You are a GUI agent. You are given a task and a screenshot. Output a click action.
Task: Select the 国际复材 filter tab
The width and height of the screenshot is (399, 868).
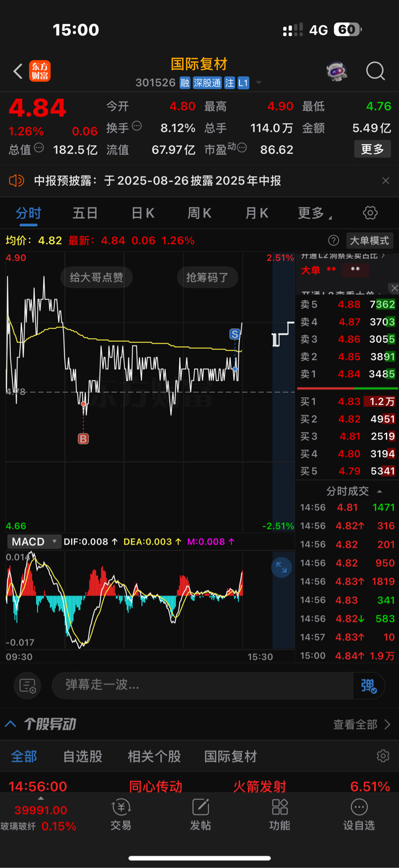pos(231,756)
